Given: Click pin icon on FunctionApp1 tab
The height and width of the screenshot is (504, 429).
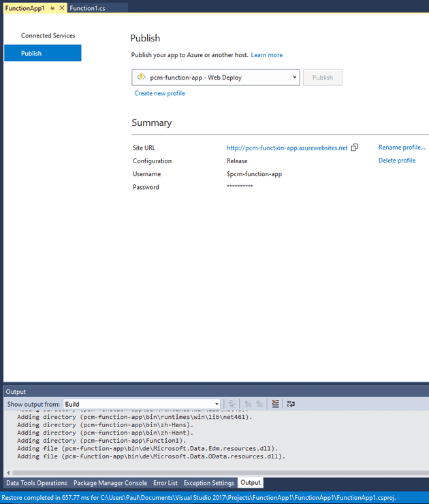Looking at the screenshot, I should (x=52, y=8).
